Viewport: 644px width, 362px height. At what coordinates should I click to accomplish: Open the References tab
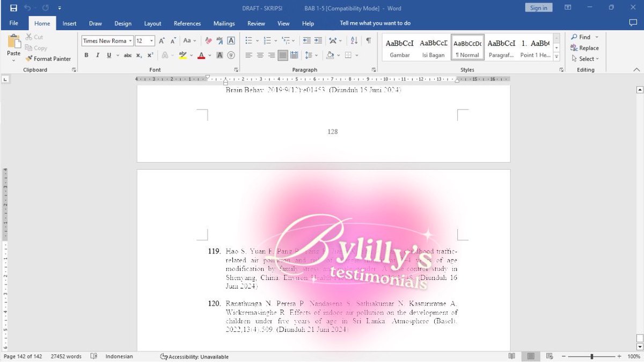coord(187,23)
